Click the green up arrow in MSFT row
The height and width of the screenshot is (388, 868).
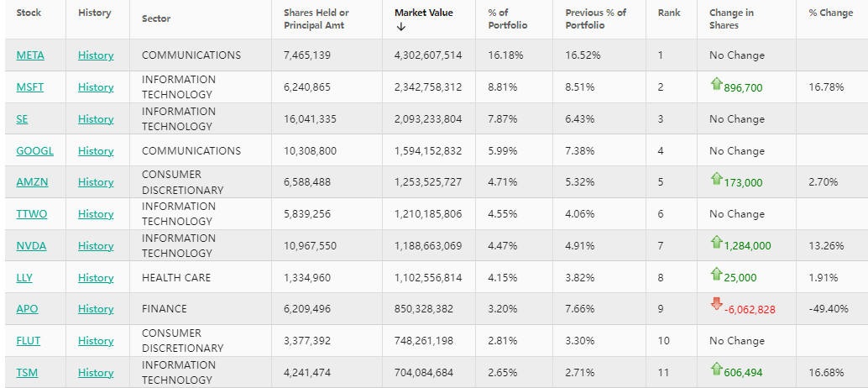pyautogui.click(x=716, y=84)
